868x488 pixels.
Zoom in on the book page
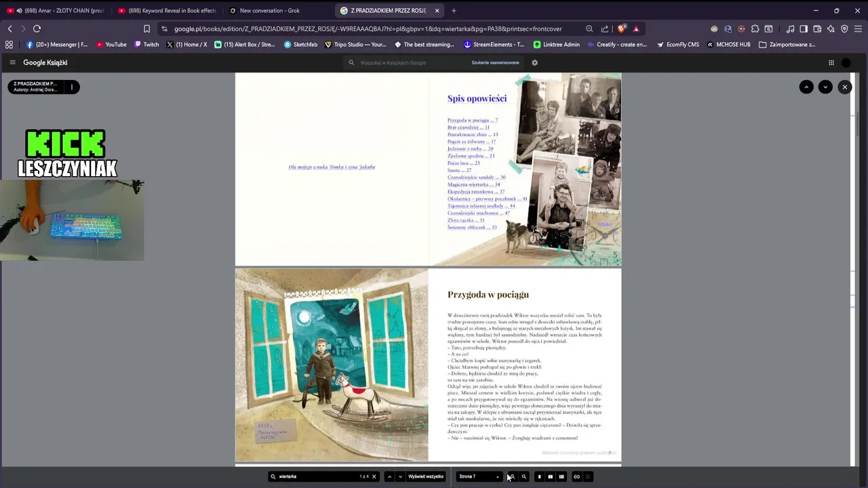[x=512, y=476]
